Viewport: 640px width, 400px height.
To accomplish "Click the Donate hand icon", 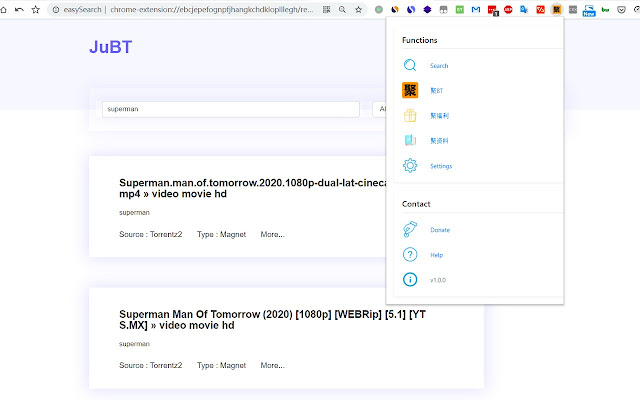I will (x=410, y=230).
